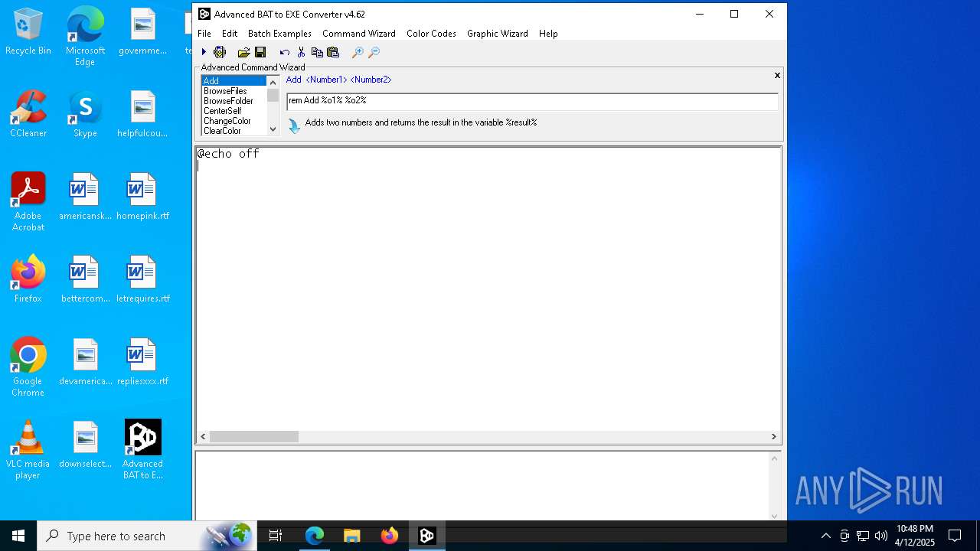Image resolution: width=980 pixels, height=551 pixels.
Task: Paste clipboard using the paste icon
Action: 333,52
